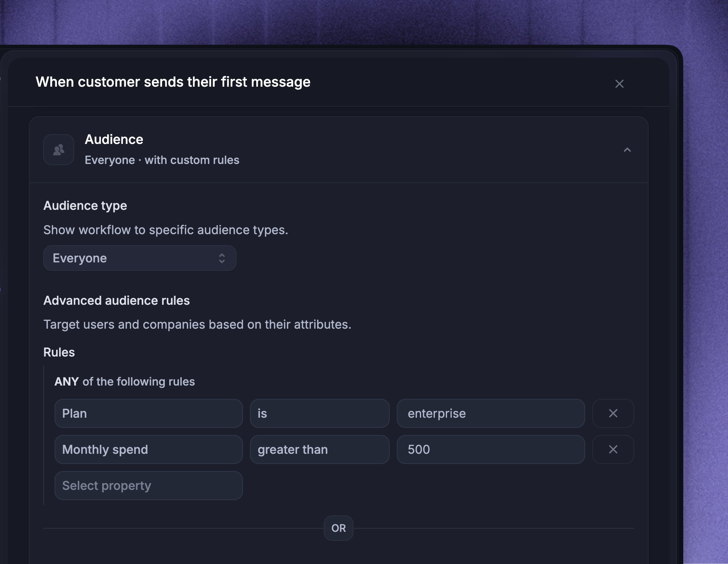Image resolution: width=728 pixels, height=564 pixels.
Task: Click the Audience people icon
Action: click(x=59, y=150)
